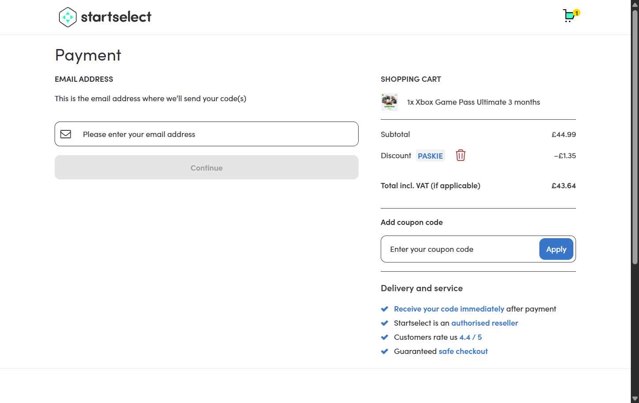Click the 'SHOPPING CART' heading
The height and width of the screenshot is (403, 639).
pos(411,79)
